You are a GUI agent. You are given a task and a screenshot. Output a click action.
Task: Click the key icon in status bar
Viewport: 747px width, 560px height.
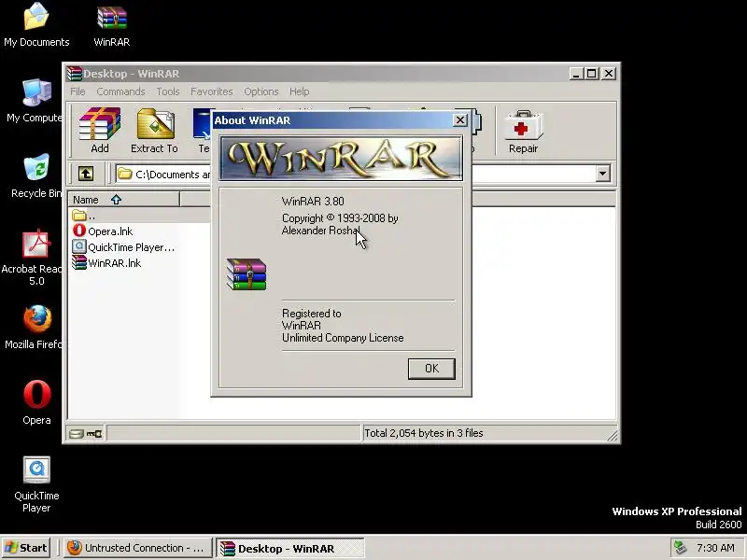94,433
